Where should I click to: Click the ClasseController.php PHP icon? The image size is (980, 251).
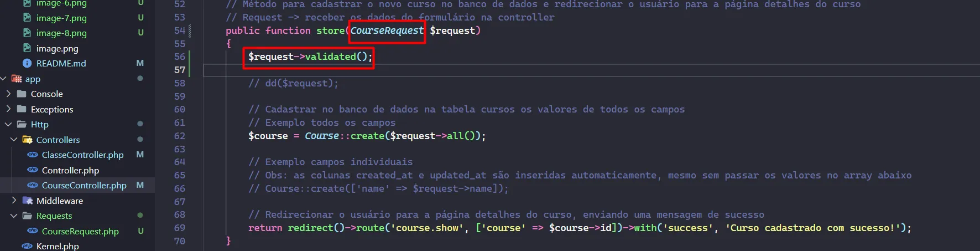33,155
